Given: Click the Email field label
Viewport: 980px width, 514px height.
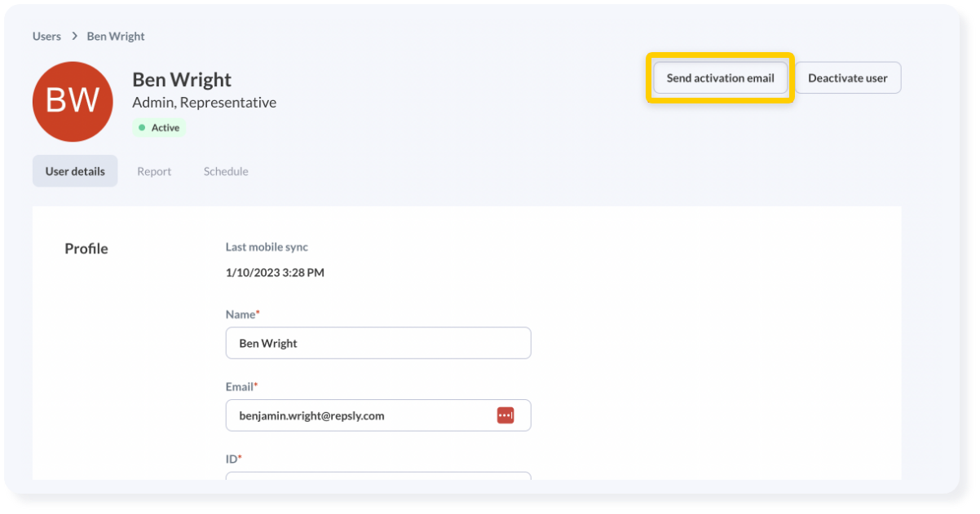Looking at the screenshot, I should pyautogui.click(x=239, y=386).
